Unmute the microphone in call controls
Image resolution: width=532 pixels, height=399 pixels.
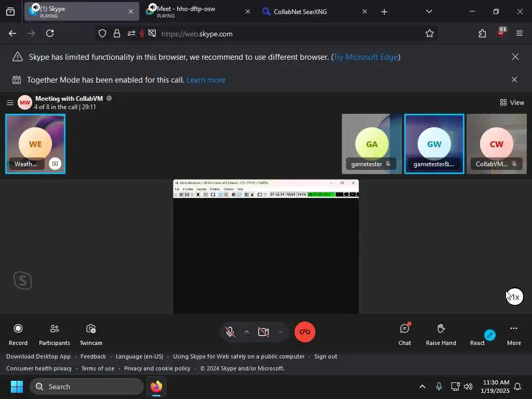coord(230,332)
